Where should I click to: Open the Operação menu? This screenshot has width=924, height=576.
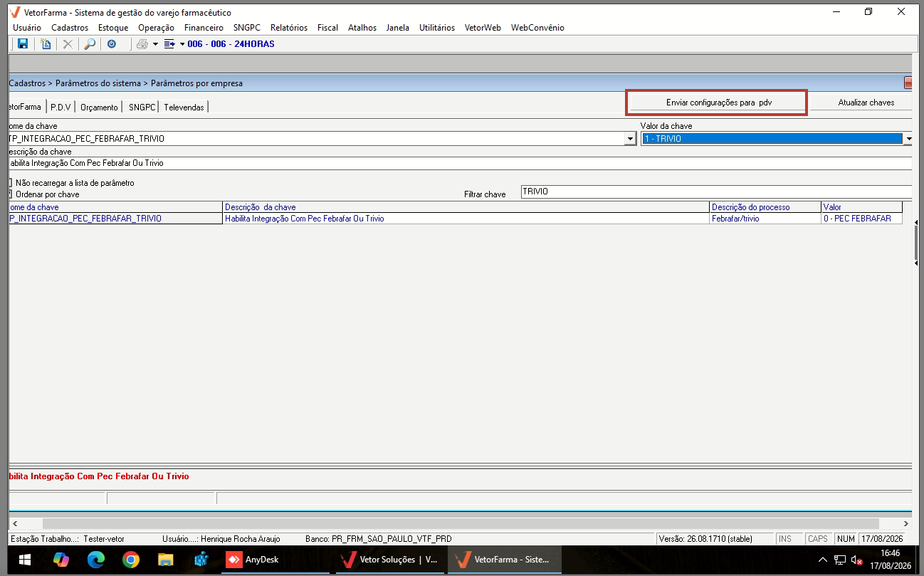[156, 28]
